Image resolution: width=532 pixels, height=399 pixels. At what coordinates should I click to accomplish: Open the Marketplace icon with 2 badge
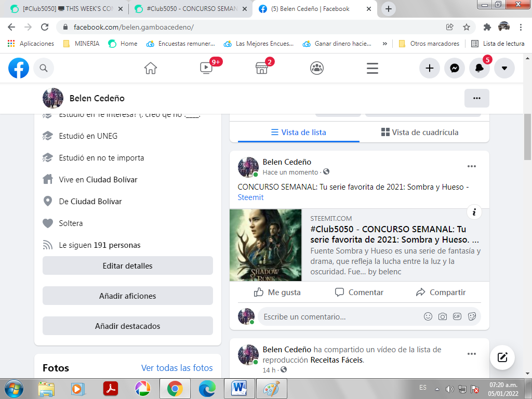(262, 68)
